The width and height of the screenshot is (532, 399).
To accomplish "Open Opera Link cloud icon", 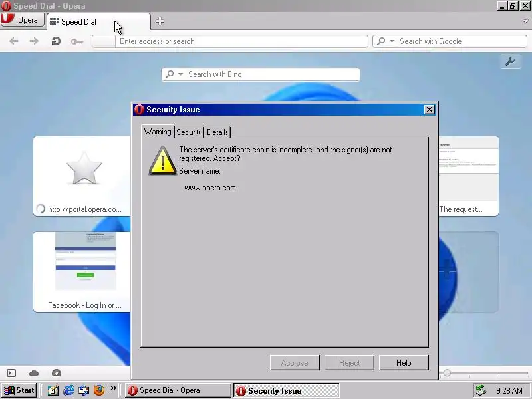I will [x=34, y=373].
